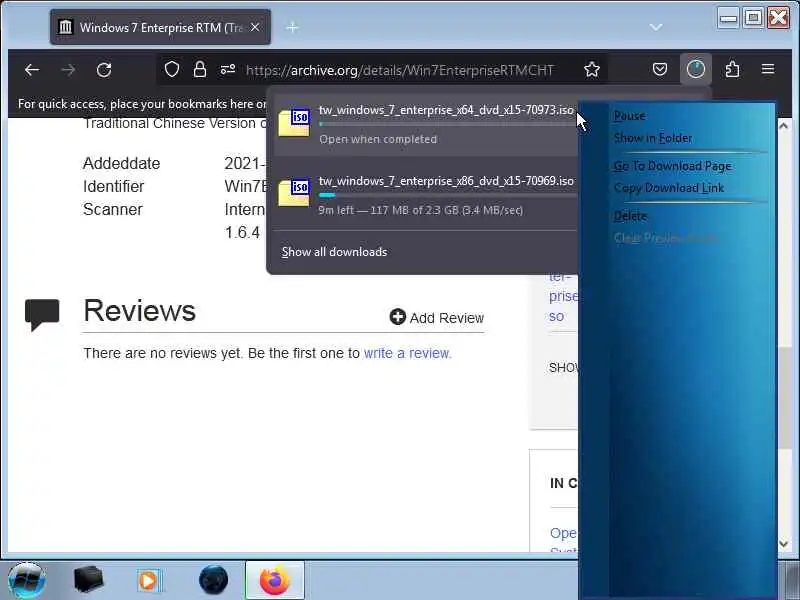Viewport: 800px width, 600px height.
Task: Reload the page with the refresh icon
Action: [104, 70]
